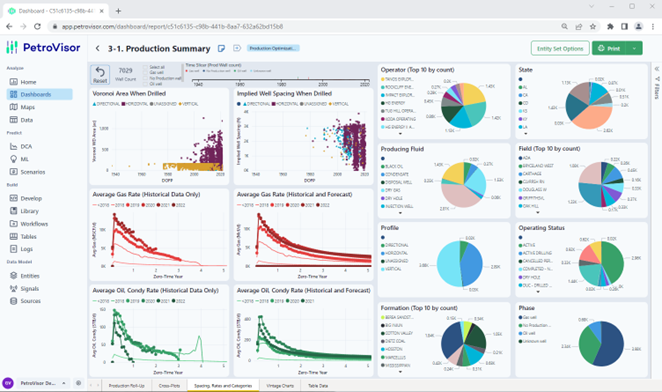Click the PetroVisor logo
Viewport: 662px width, 392px height.
click(x=43, y=47)
